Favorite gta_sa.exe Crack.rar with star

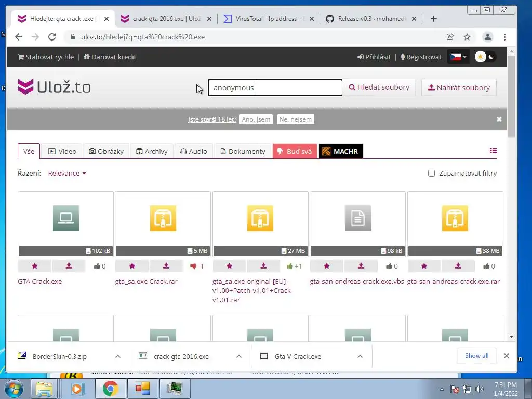pos(132,266)
